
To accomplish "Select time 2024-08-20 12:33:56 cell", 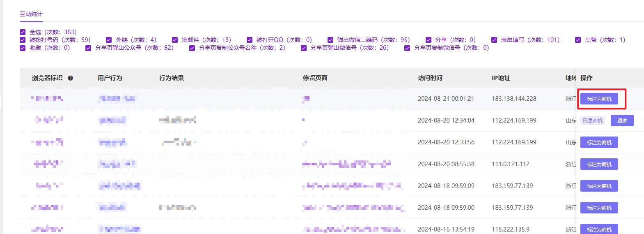I will (446, 142).
